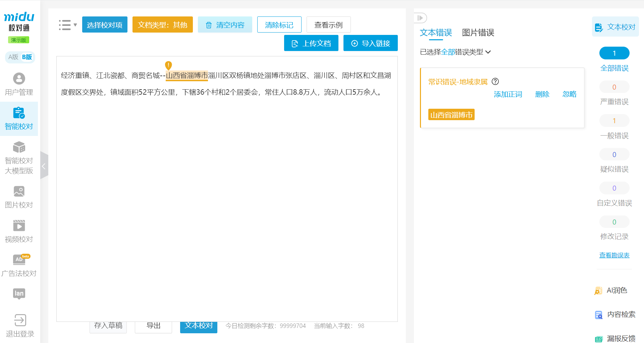Open 智能校对大模型版 cube icon
This screenshot has width=644, height=343.
19,147
